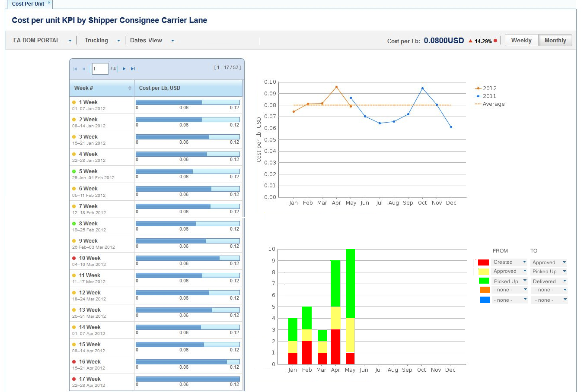This screenshot has width=587, height=392.
Task: Open the blue row TO none dropdown
Action: coord(549,300)
